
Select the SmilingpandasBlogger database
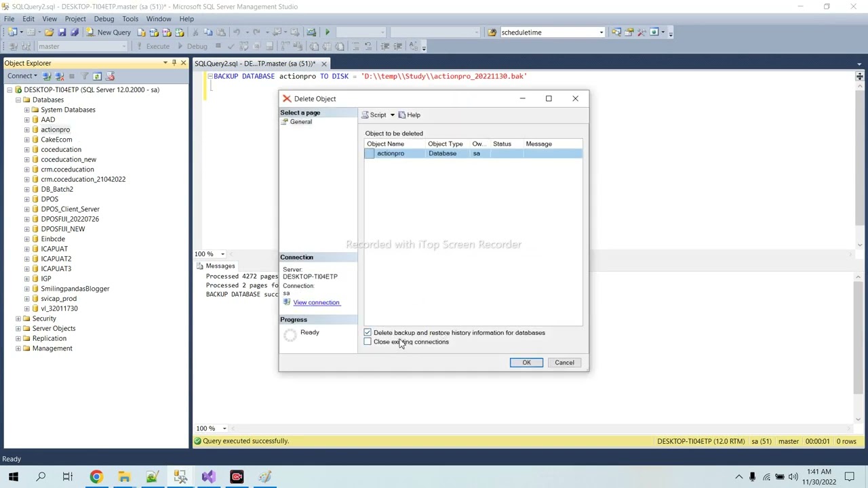(75, 289)
